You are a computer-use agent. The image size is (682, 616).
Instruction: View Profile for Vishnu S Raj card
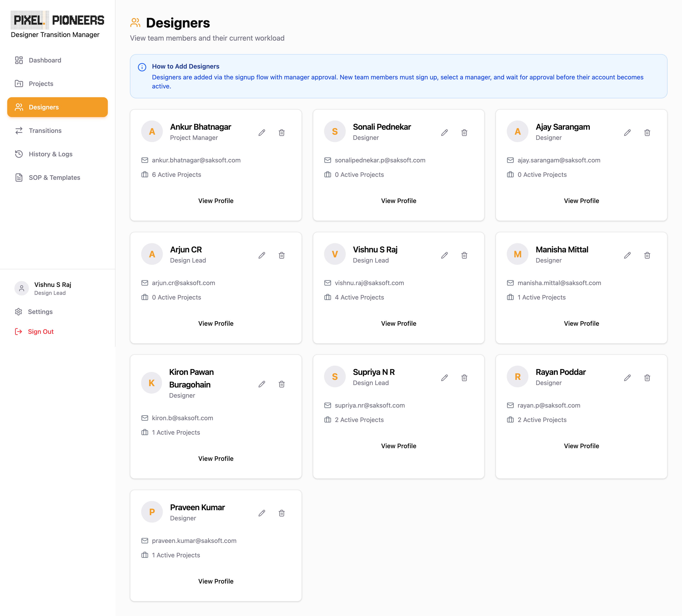[x=399, y=323]
